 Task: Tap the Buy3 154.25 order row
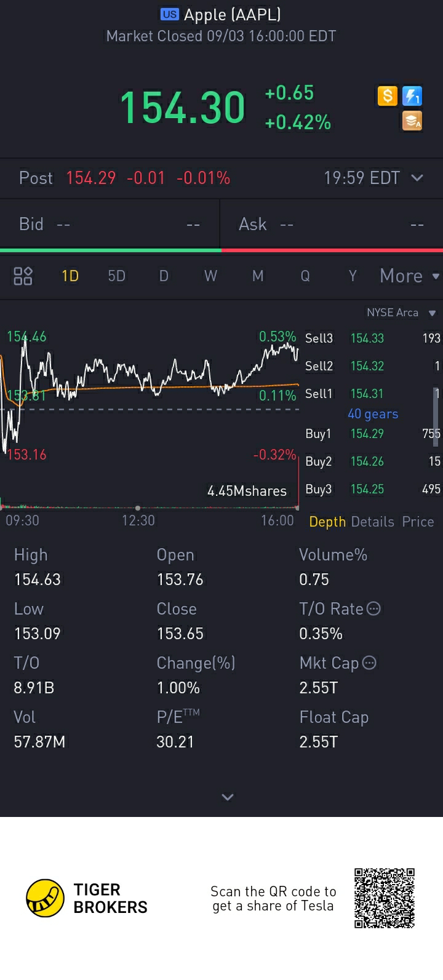[x=373, y=489]
